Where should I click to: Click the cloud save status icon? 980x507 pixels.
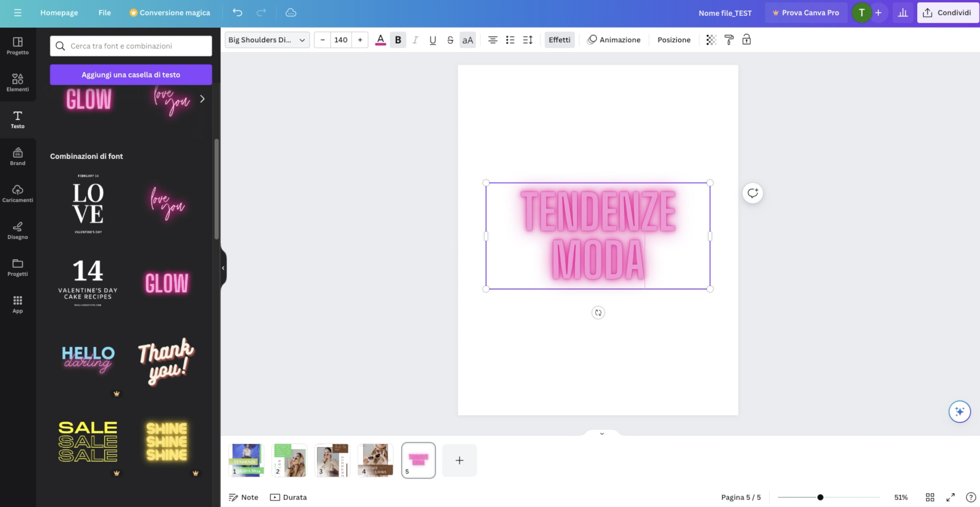(291, 13)
